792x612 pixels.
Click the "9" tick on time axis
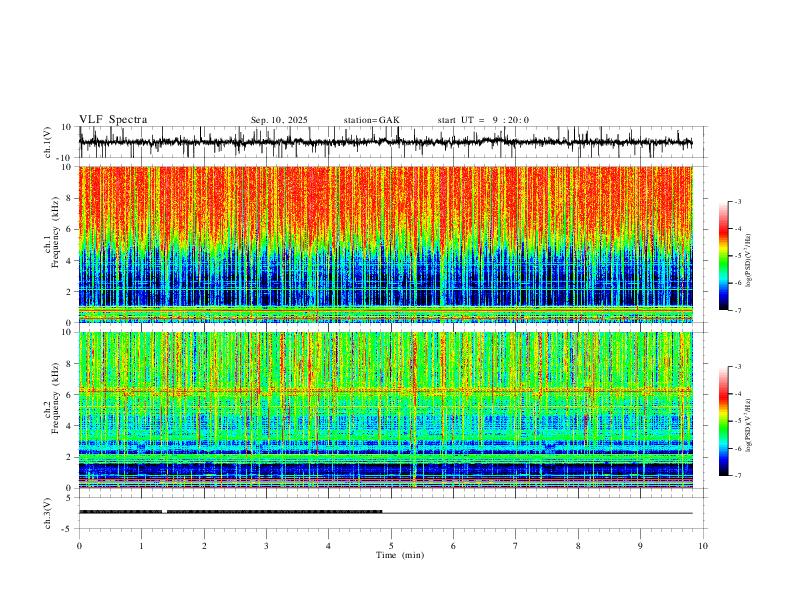point(640,546)
